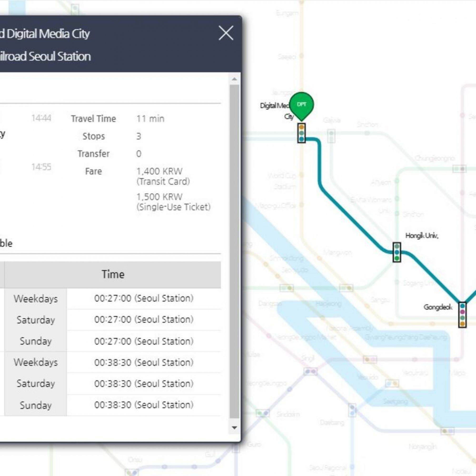Image resolution: width=476 pixels, height=476 pixels.
Task: Close the route details popup
Action: click(226, 33)
